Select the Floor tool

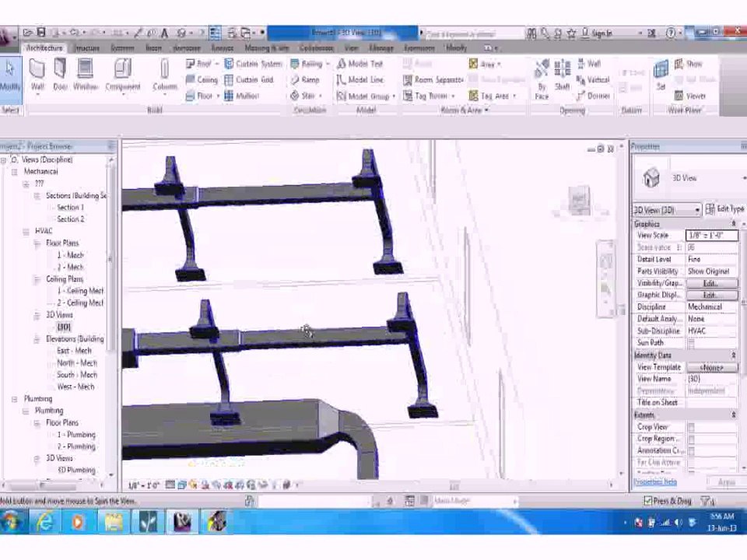[x=202, y=96]
